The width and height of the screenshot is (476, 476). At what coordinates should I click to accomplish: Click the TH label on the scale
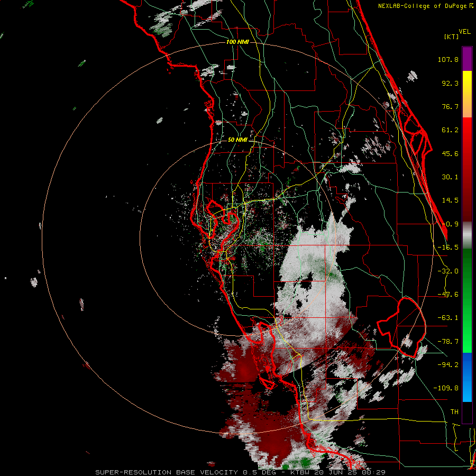pyautogui.click(x=454, y=412)
